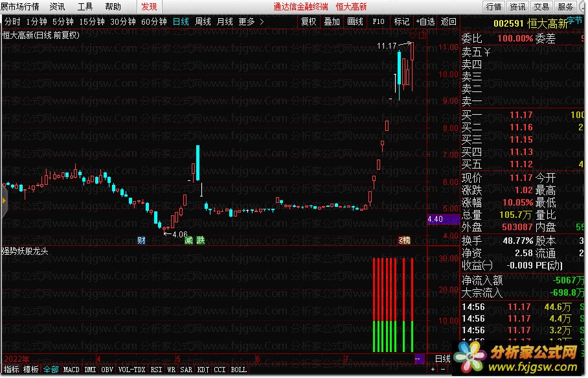Open F10 company information
Viewport: 588px width, 378px height.
coord(378,22)
